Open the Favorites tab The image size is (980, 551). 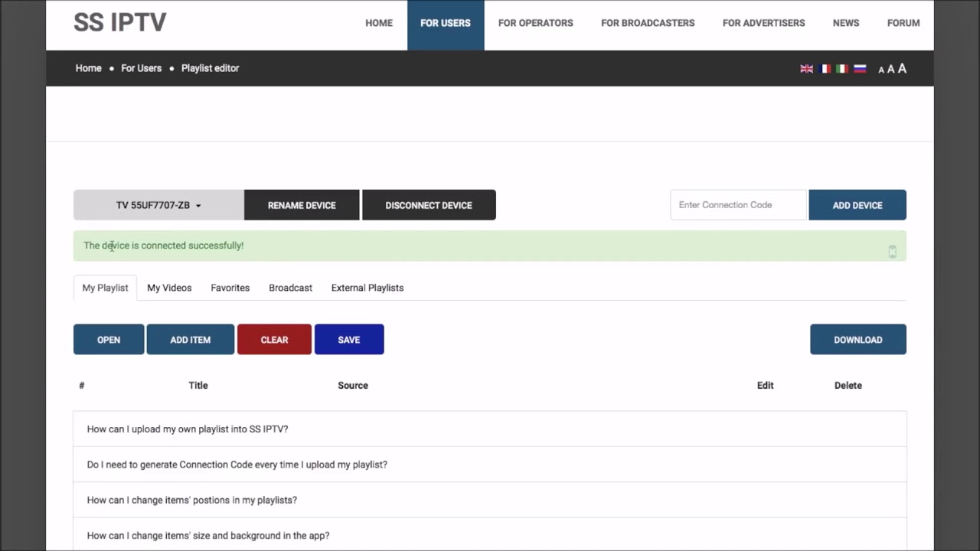(x=230, y=288)
